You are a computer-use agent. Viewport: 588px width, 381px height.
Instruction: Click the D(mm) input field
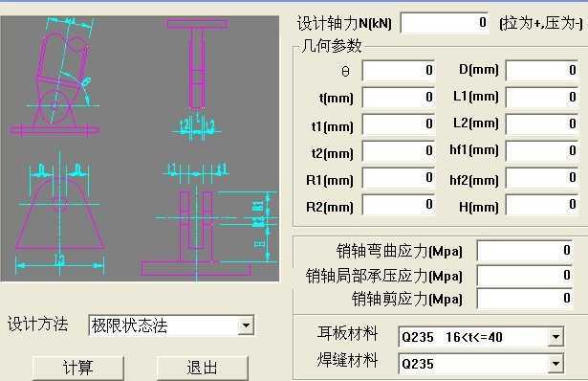542,70
